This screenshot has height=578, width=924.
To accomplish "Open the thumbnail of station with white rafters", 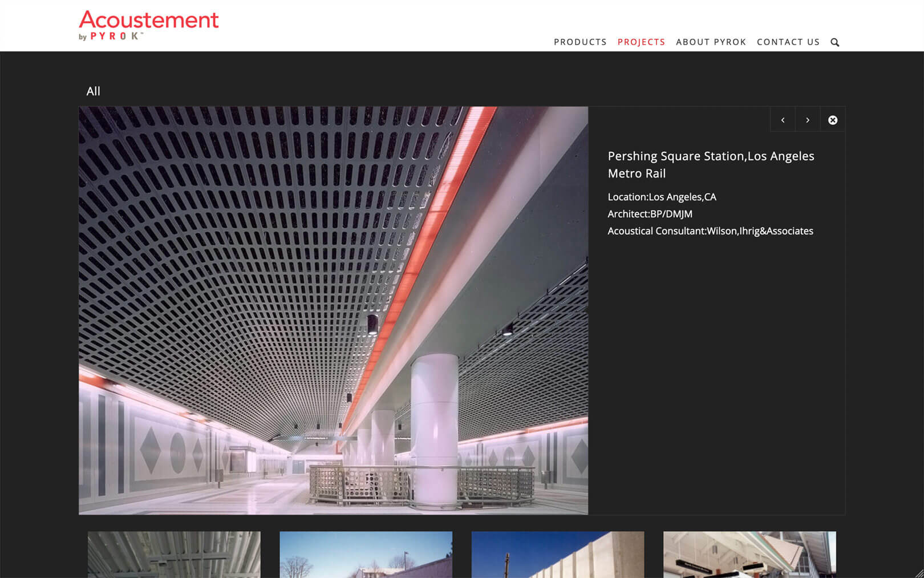I will tap(749, 555).
